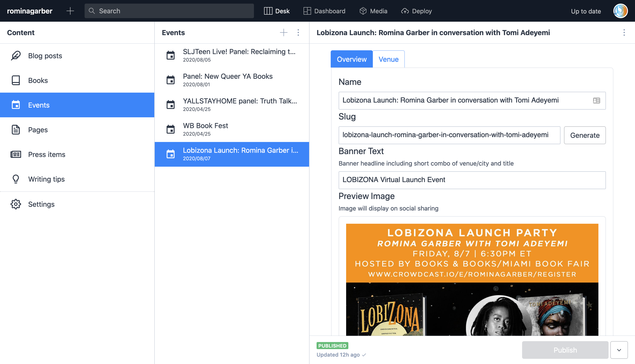The image size is (635, 364).
Task: Open the Media tool
Action: click(373, 11)
